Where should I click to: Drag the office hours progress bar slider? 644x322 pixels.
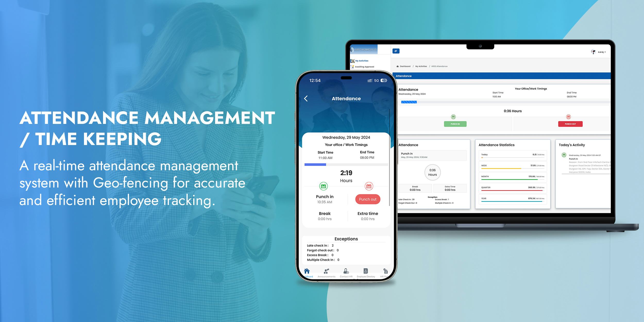(x=325, y=164)
